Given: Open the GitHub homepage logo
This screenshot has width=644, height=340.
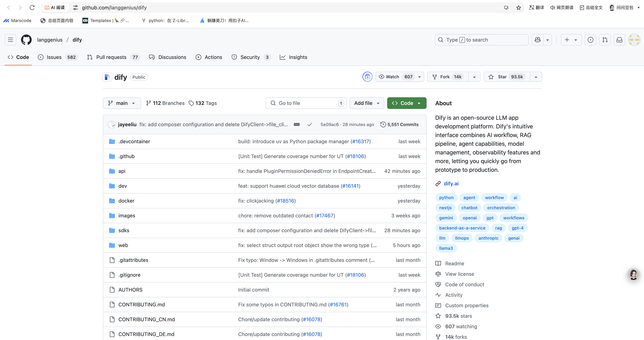Looking at the screenshot, I should point(26,40).
